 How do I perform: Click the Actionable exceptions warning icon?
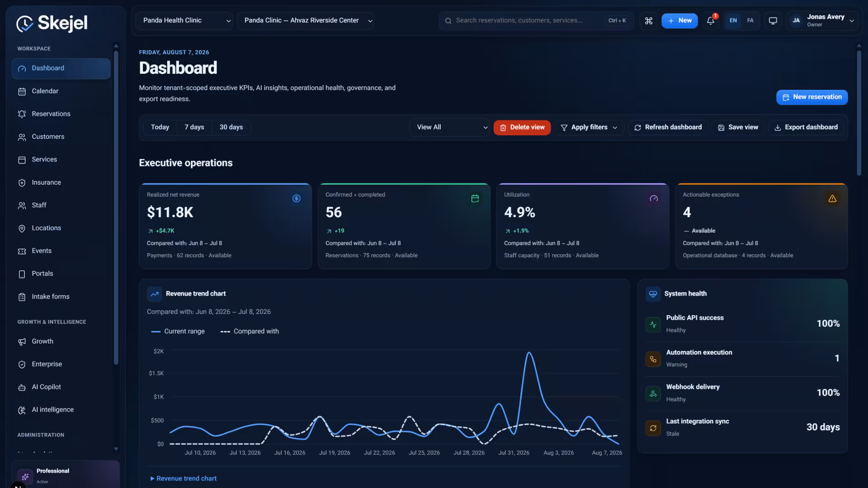point(832,198)
